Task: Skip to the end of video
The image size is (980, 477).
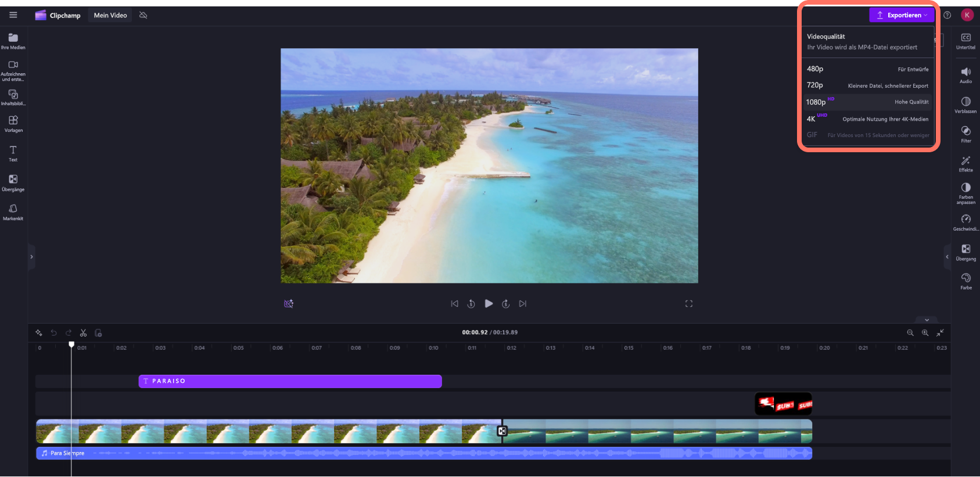Action: (x=522, y=303)
